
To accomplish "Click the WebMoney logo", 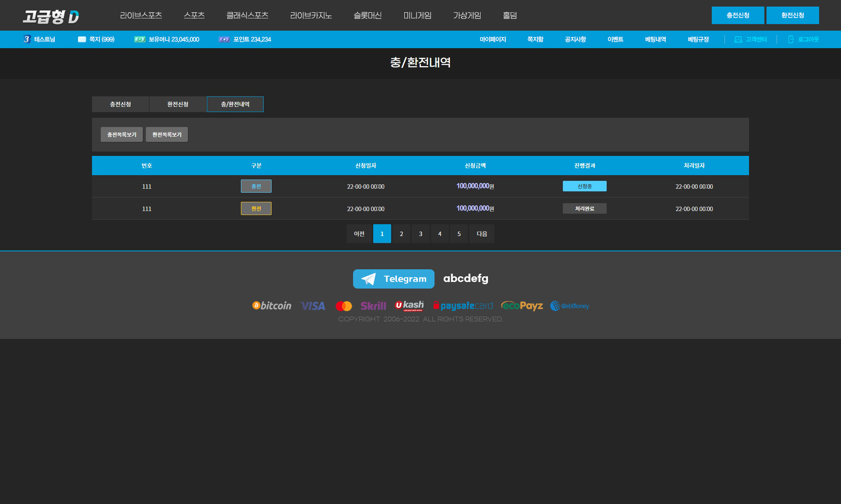I will coord(569,306).
